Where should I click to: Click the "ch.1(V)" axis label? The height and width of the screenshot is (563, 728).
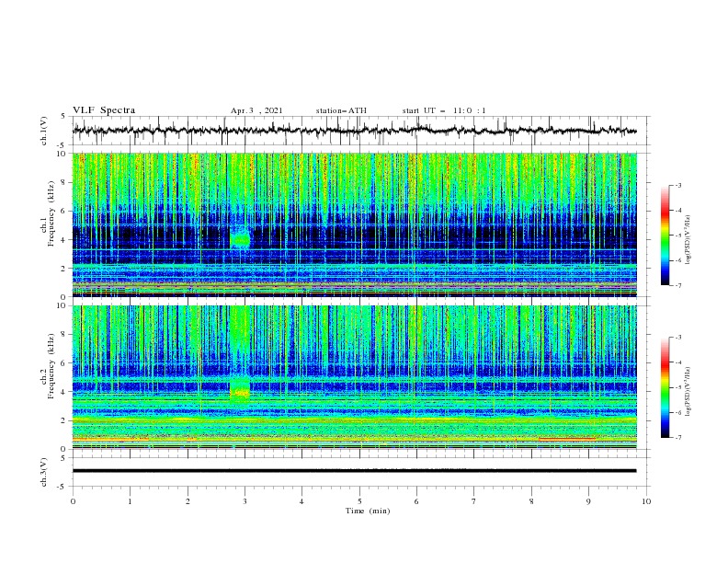pos(44,131)
